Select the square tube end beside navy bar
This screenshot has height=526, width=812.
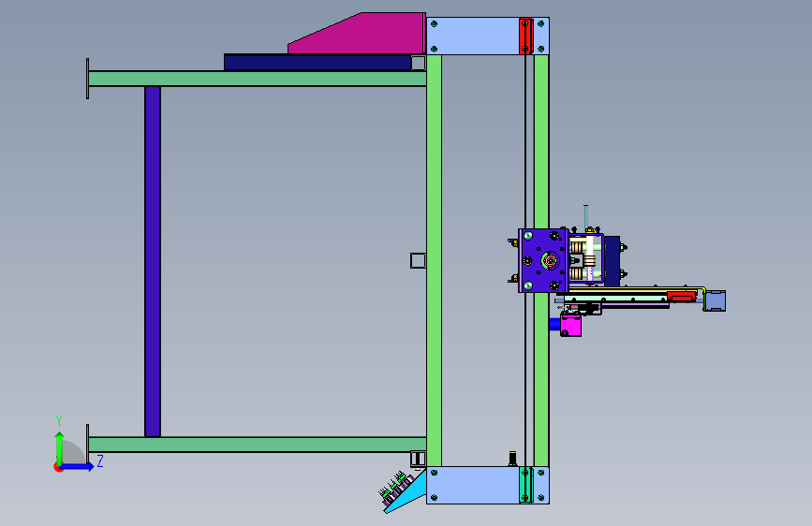click(x=419, y=63)
